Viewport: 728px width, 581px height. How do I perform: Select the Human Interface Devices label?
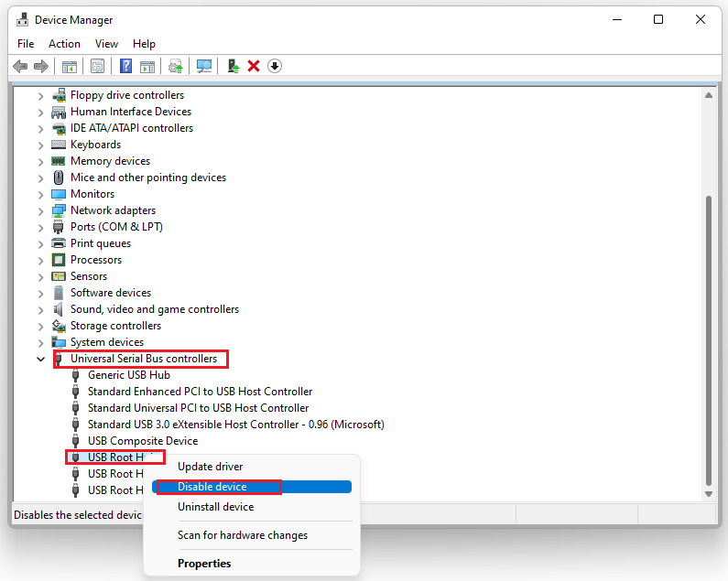131,112
